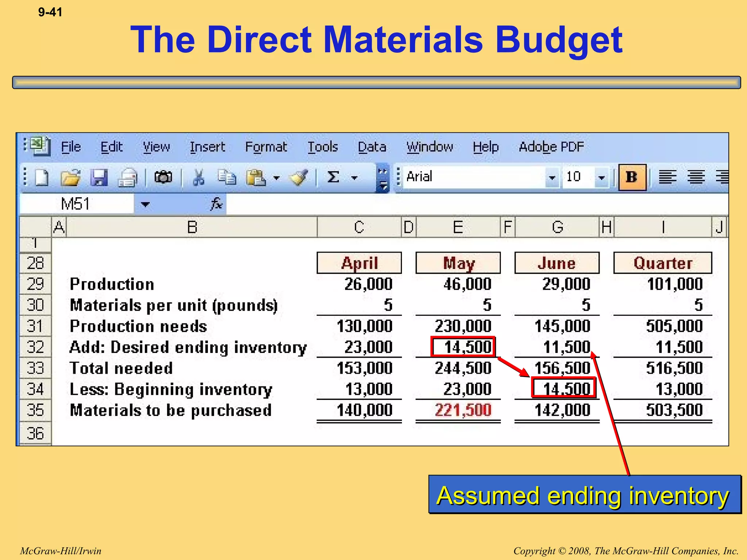This screenshot has height=560, width=747.
Task: Select column I header
Action: [663, 227]
